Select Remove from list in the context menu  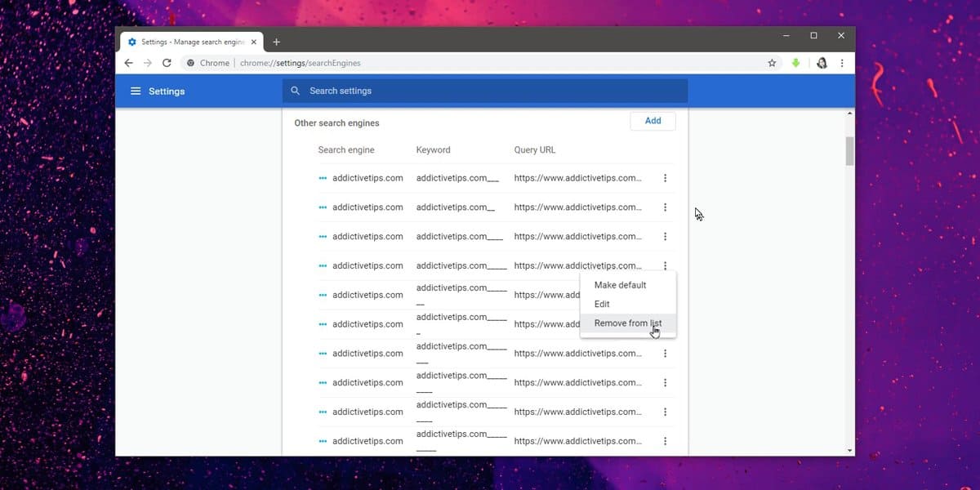pos(627,323)
